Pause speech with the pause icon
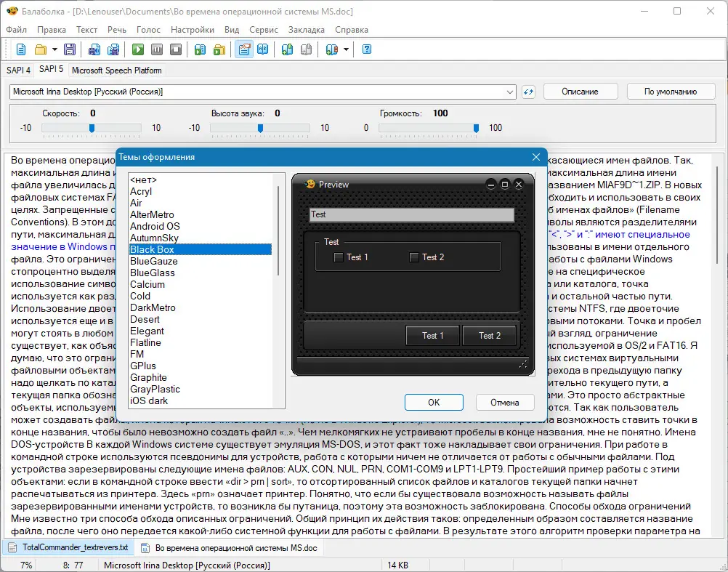 (157, 49)
